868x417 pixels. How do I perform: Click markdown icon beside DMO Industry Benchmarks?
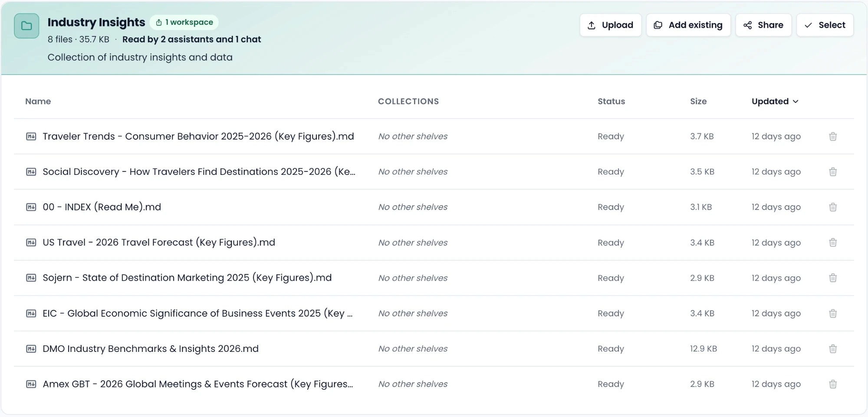[31, 348]
